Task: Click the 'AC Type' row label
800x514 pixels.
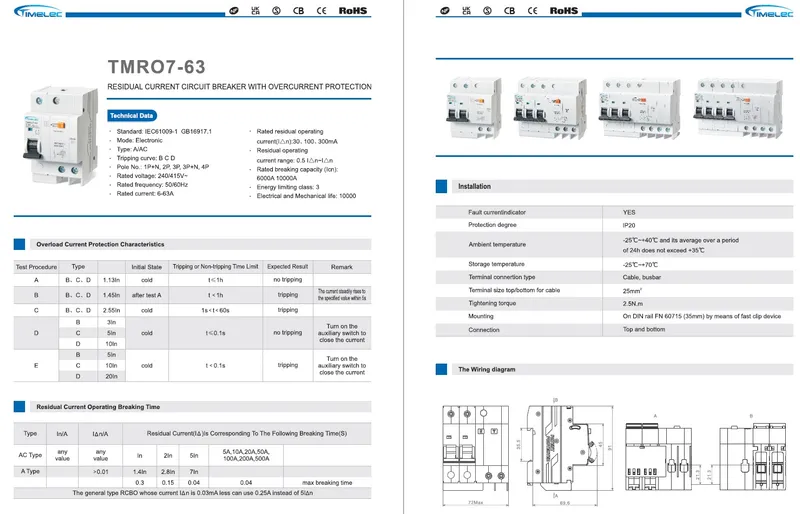Action: 30,455
